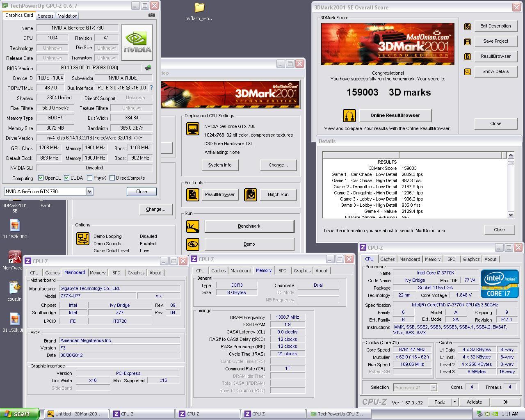The width and height of the screenshot is (525, 420).
Task: Click the Bus Interface question mark
Action: (151, 88)
